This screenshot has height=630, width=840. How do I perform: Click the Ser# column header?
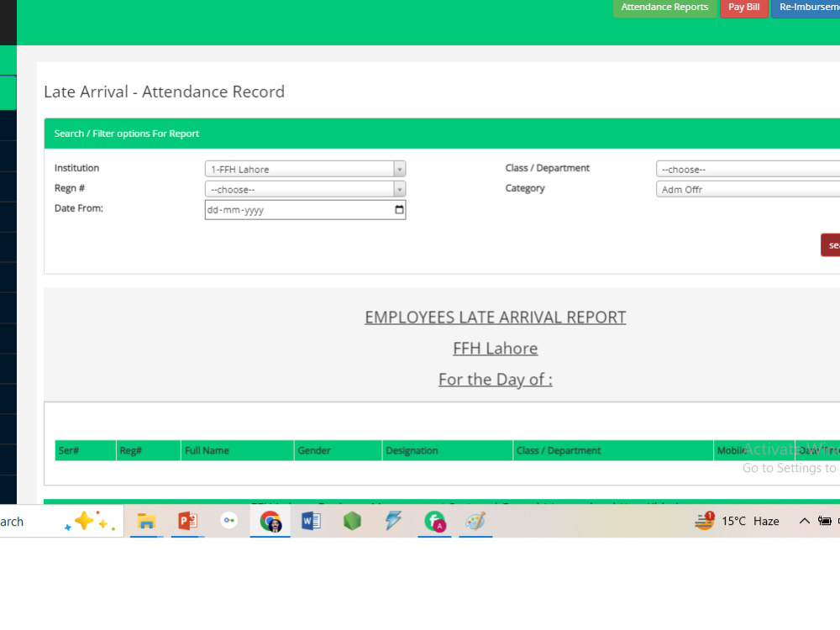click(x=86, y=450)
